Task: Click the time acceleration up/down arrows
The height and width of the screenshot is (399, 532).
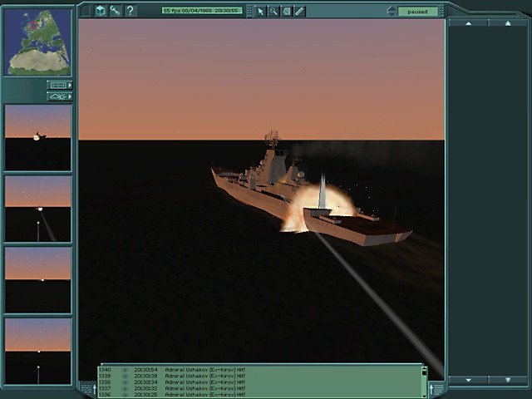Action: click(x=391, y=11)
